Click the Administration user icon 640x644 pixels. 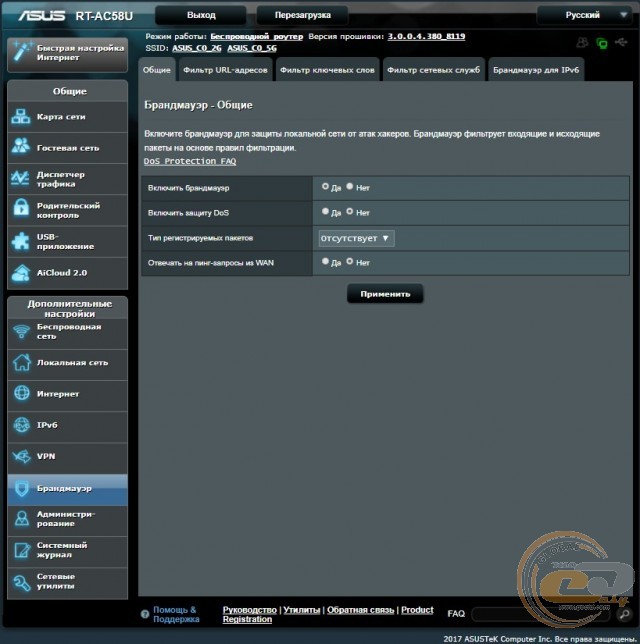22,518
